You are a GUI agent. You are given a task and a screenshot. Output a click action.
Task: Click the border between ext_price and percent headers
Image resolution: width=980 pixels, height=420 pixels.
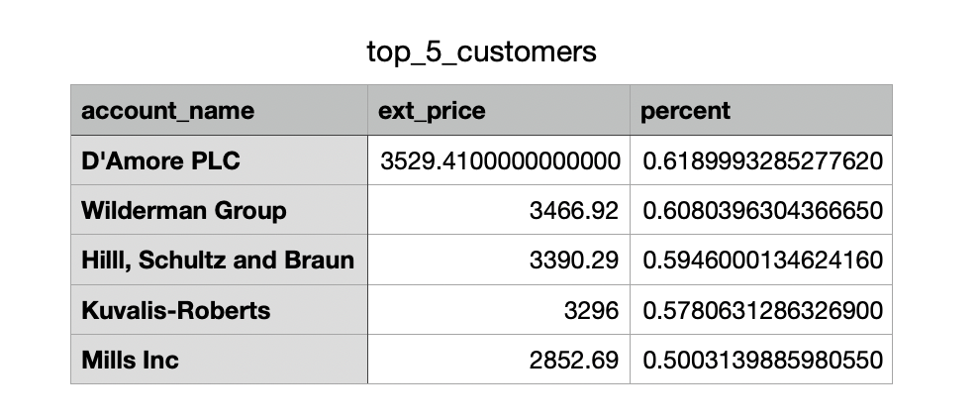(x=630, y=110)
